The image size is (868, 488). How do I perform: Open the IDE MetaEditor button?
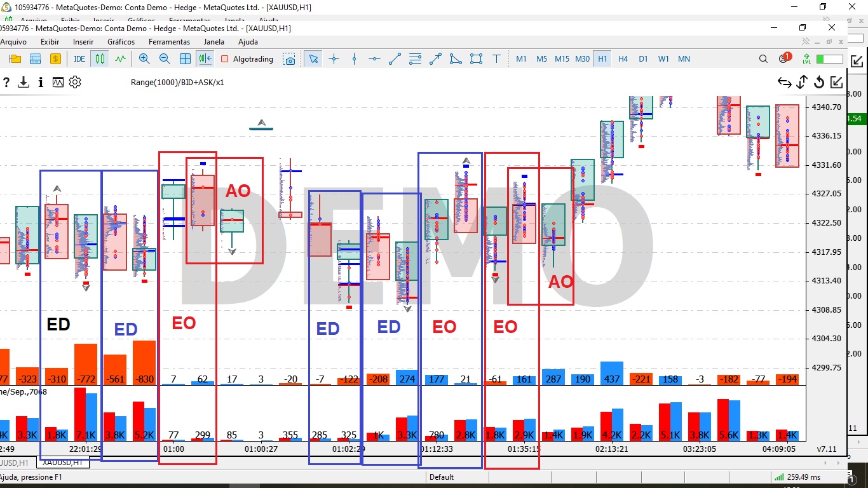pos(79,59)
